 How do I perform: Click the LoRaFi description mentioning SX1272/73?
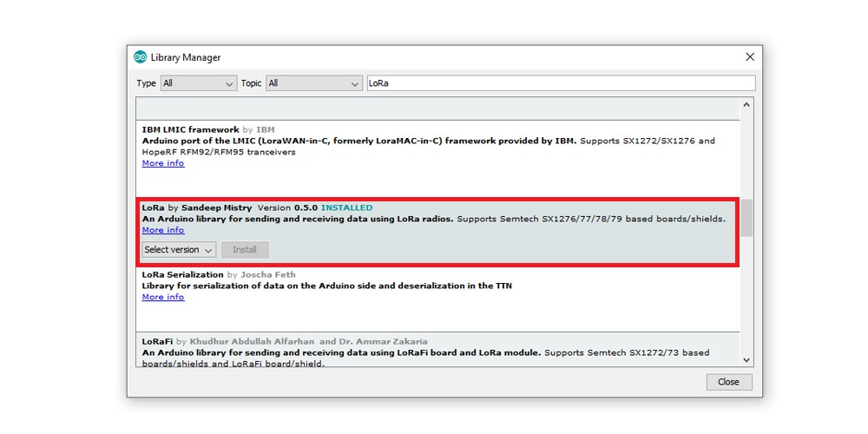[425, 358]
